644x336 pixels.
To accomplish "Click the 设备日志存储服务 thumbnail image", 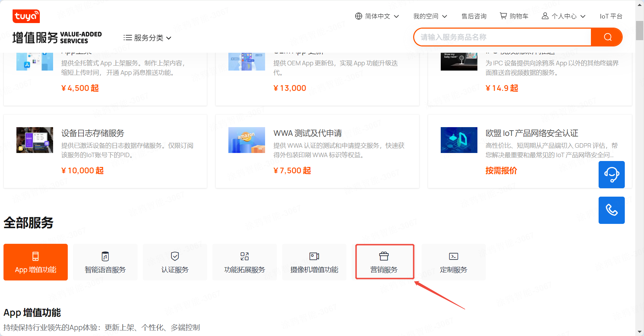I will tap(35, 140).
